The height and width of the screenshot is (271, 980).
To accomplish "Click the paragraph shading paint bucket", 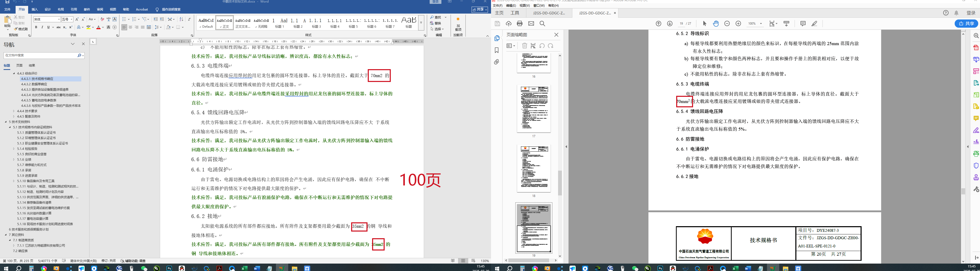I will 169,27.
